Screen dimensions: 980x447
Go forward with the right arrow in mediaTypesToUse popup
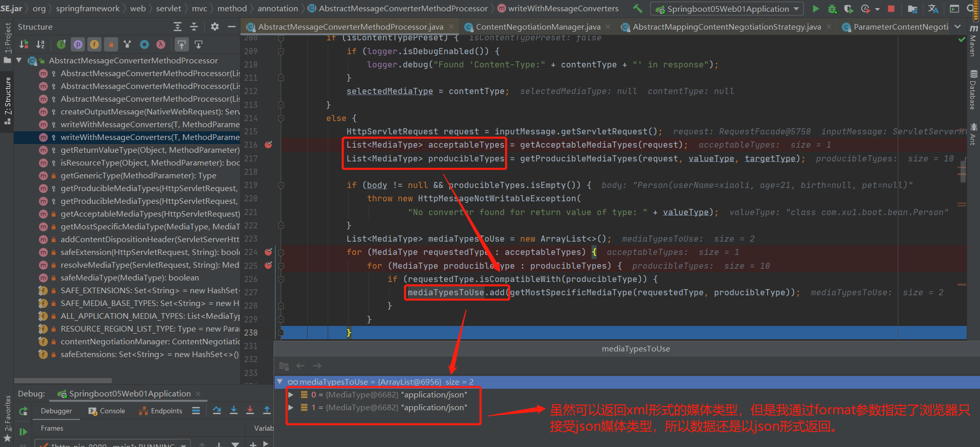click(x=317, y=366)
